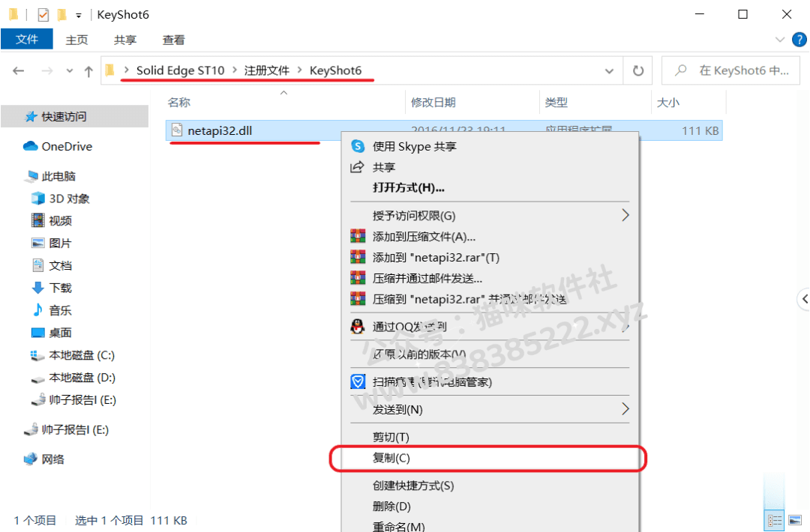The width and height of the screenshot is (810, 532).
Task: Open the 文件 ribbon tab
Action: coord(27,39)
